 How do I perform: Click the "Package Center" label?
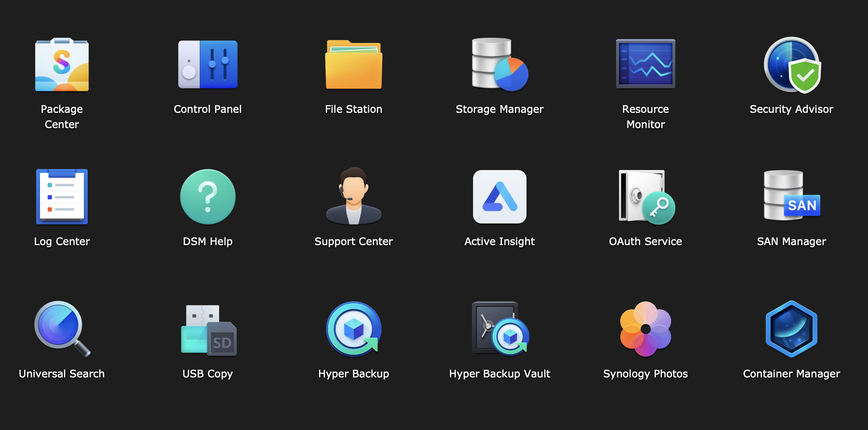pos(62,117)
